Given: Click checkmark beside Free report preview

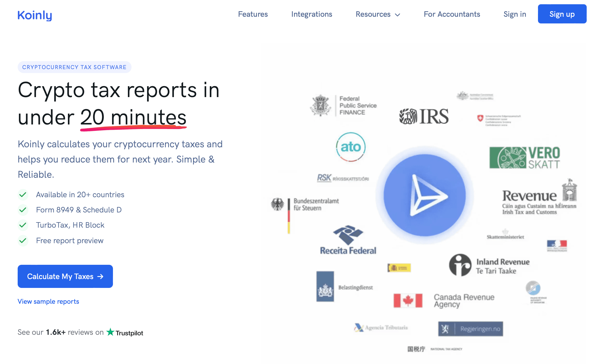Looking at the screenshot, I should (x=23, y=240).
